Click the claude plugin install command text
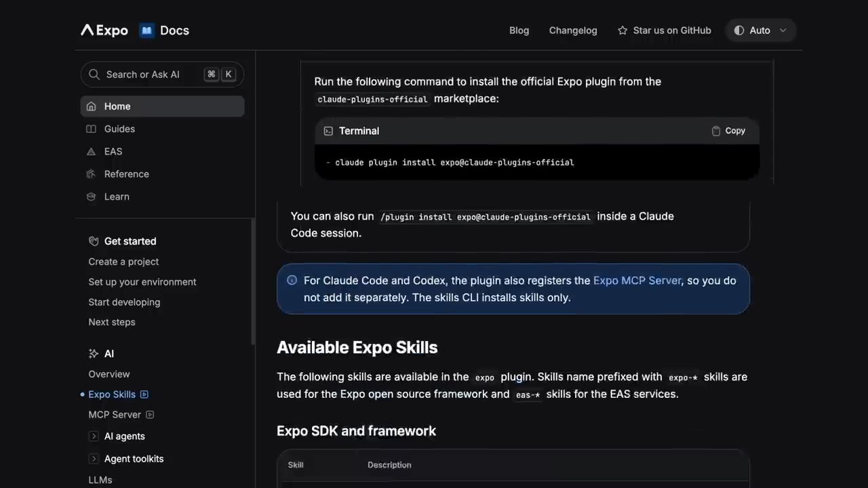This screenshot has height=488, width=868. click(x=454, y=163)
